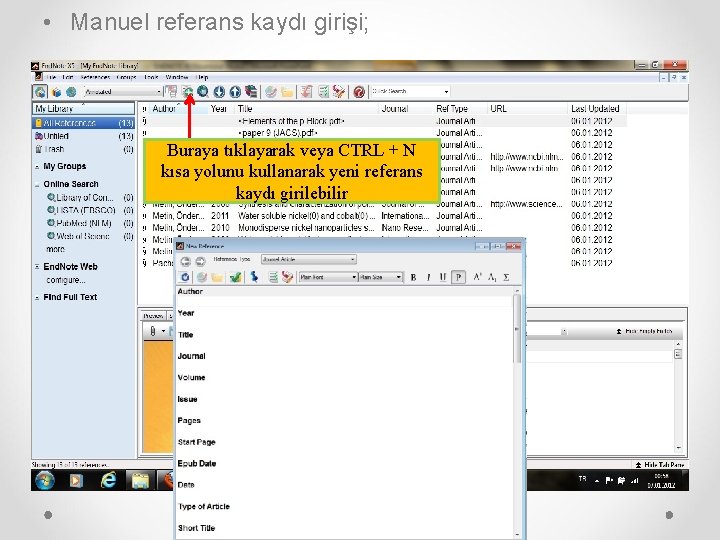Select the Trash group
Viewport: 720px width, 540px height.
pos(84,149)
